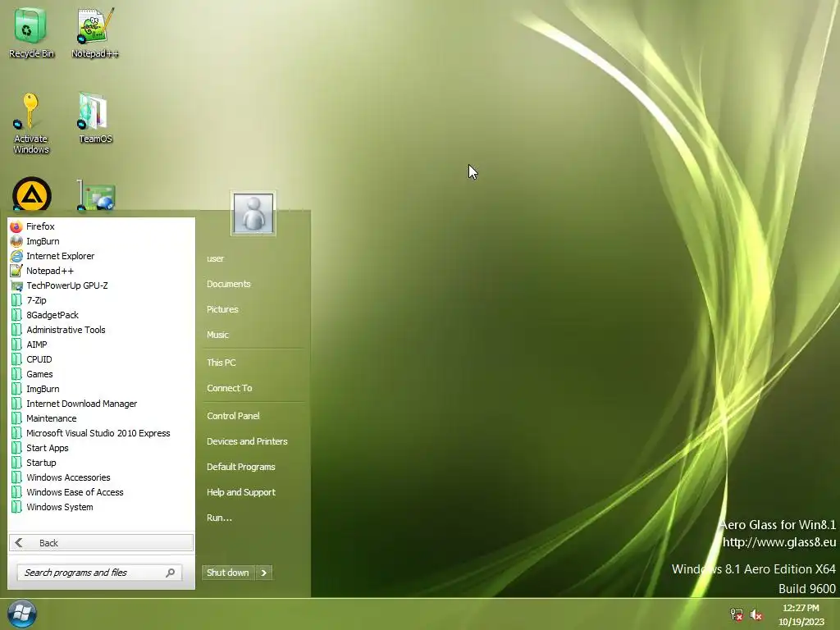Launch Firefox from the programs list
The width and height of the screenshot is (840, 630).
(102, 226)
